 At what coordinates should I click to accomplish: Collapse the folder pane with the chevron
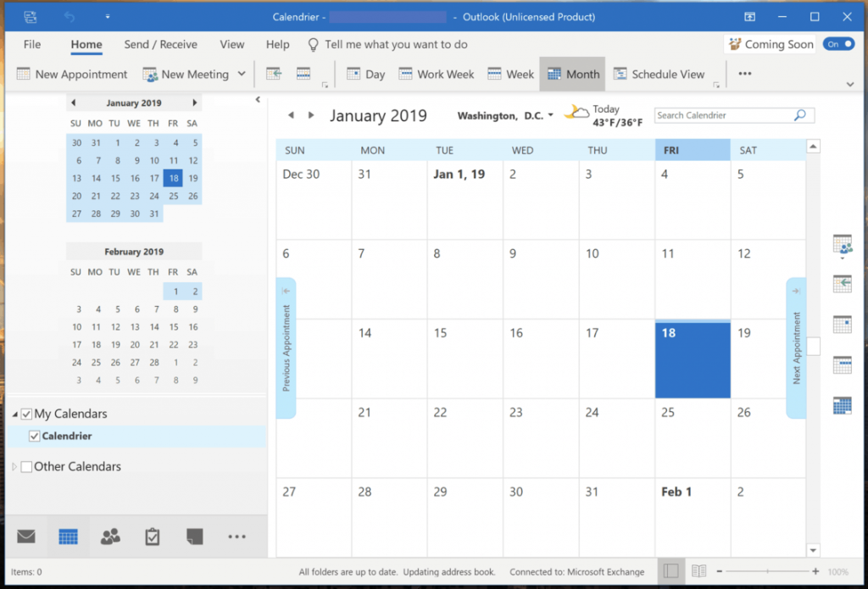[258, 100]
